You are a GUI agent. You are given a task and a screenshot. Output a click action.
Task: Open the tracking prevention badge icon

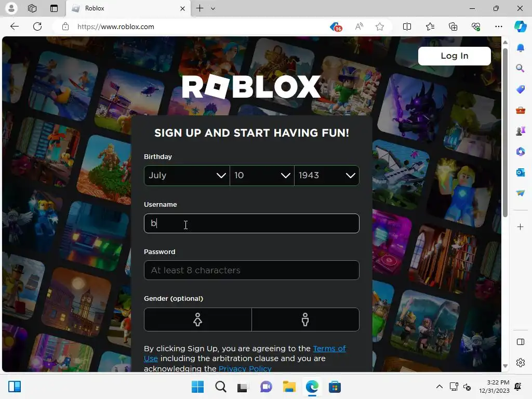tap(336, 26)
